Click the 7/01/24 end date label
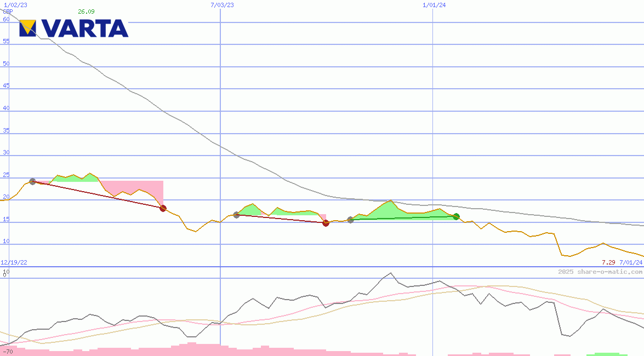The width and height of the screenshot is (644, 356). point(631,263)
